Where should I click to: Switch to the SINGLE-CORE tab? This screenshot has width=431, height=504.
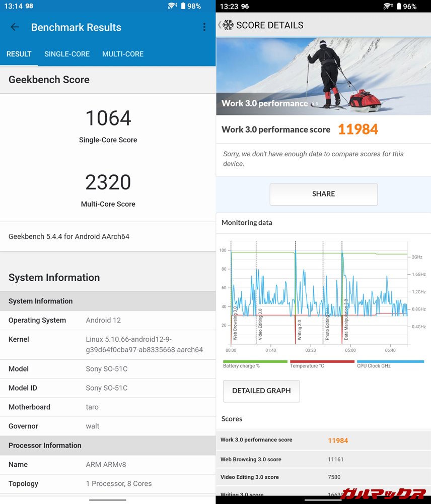click(x=67, y=54)
